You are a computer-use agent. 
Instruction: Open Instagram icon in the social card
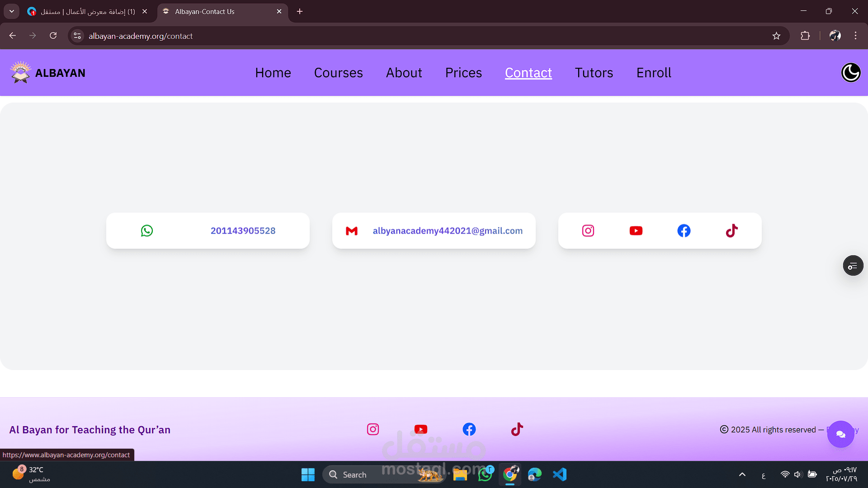pos(588,231)
